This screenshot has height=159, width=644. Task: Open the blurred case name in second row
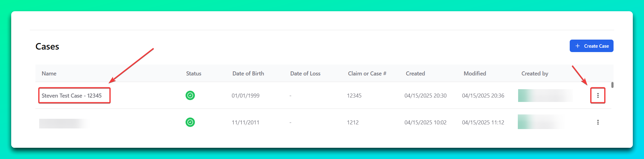[x=64, y=123]
